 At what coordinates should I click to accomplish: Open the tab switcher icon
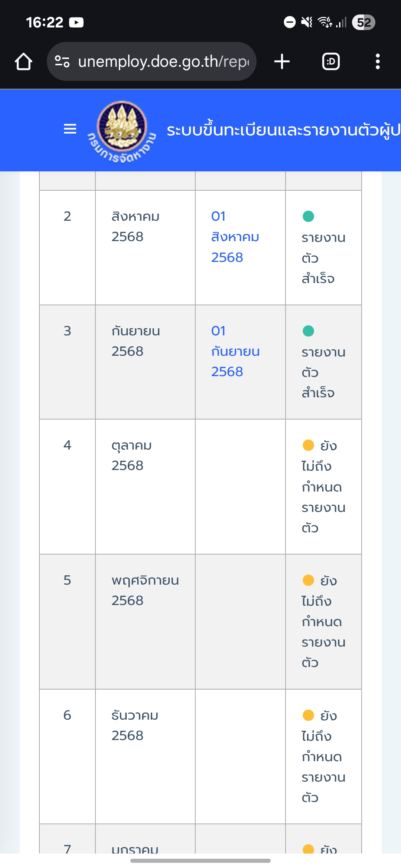point(331,62)
